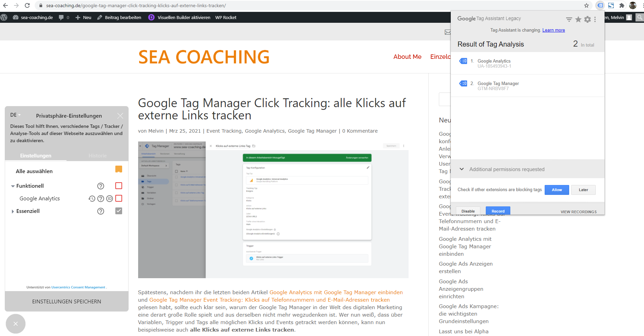Viewport: 644px width, 336px height.
Task: Open the Google Tag Manager category link under title
Action: (x=312, y=131)
